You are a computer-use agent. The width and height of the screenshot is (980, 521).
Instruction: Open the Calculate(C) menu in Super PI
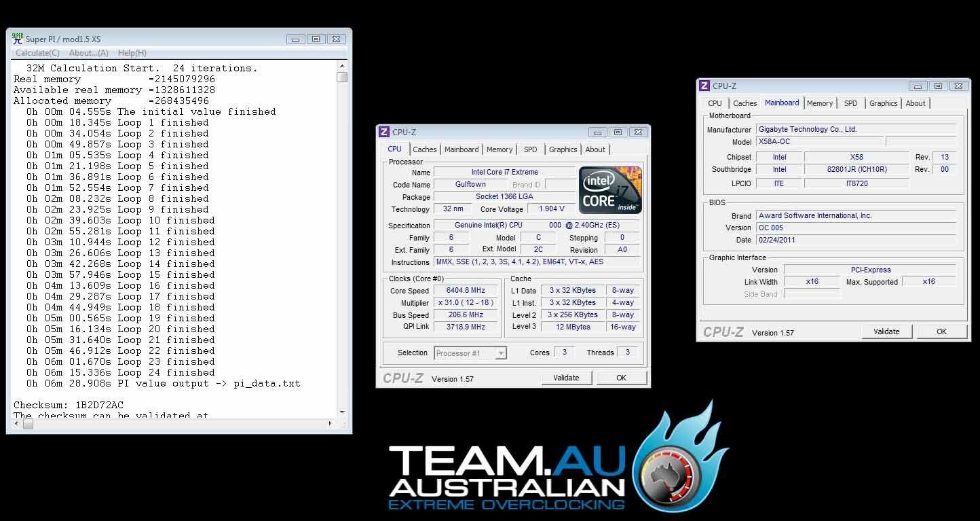(37, 53)
